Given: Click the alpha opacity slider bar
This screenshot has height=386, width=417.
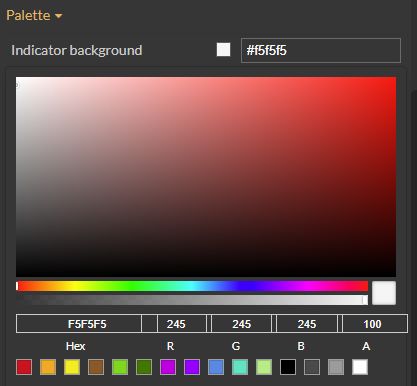Looking at the screenshot, I should [192, 300].
